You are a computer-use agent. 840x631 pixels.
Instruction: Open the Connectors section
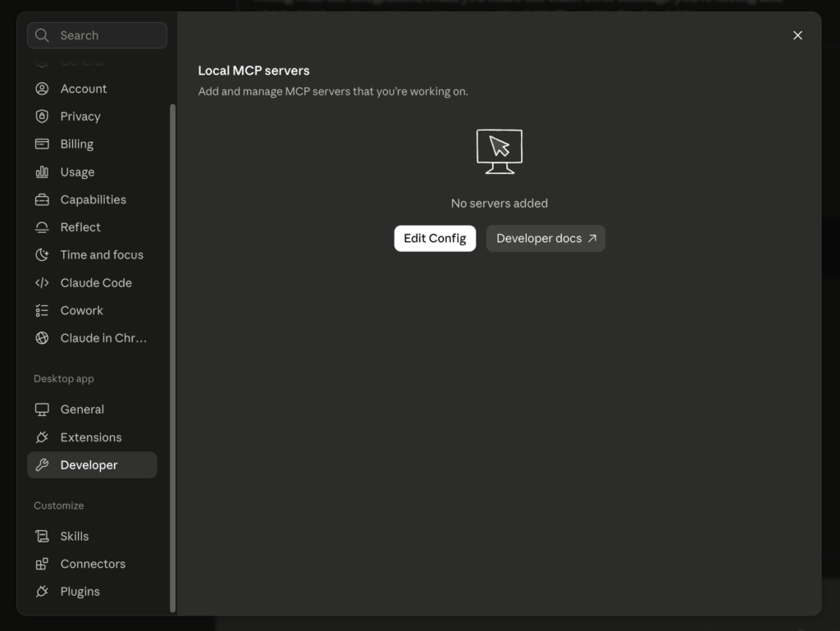pyautogui.click(x=92, y=564)
